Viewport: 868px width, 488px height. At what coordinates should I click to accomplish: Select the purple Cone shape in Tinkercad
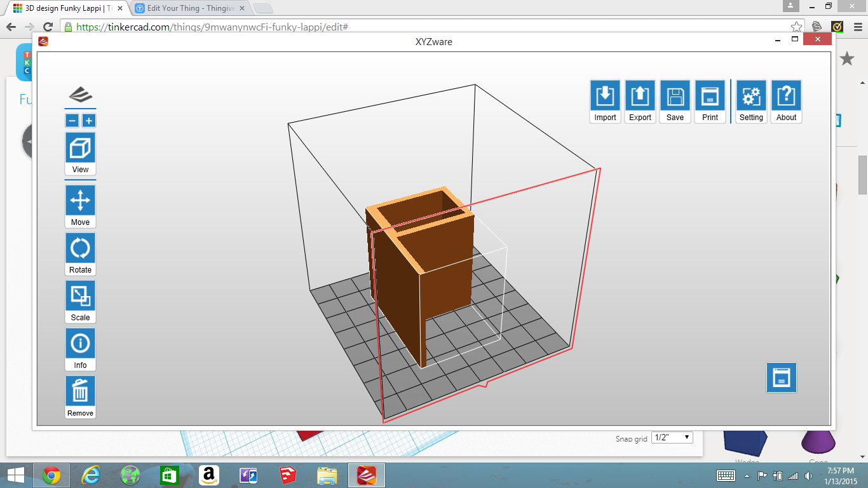point(818,444)
